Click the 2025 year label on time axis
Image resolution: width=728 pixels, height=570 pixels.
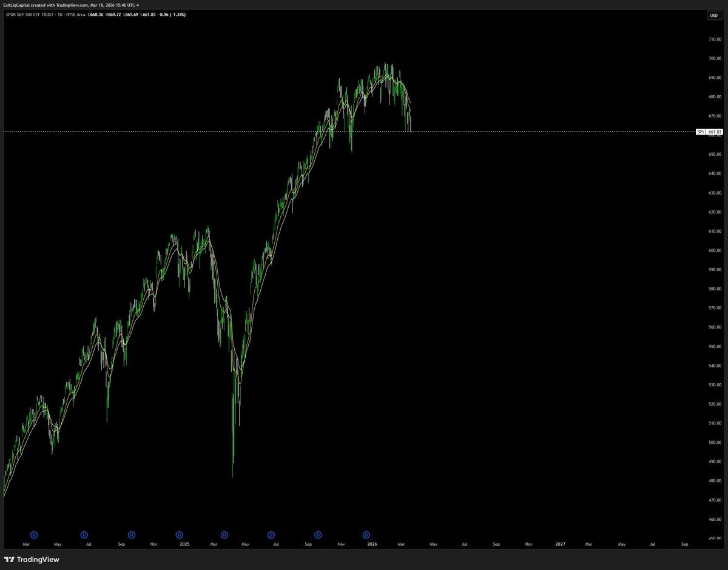pos(184,545)
